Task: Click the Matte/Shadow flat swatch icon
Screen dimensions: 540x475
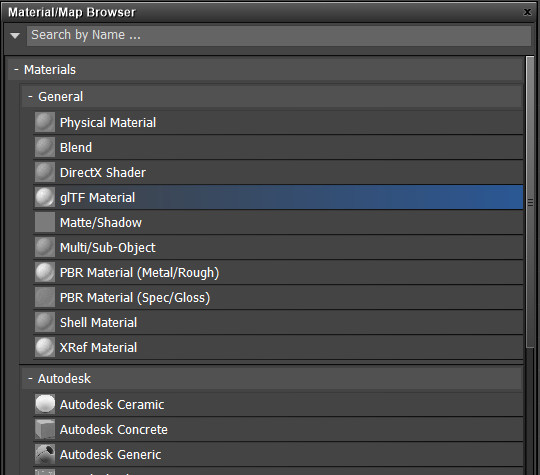Action: click(x=45, y=222)
